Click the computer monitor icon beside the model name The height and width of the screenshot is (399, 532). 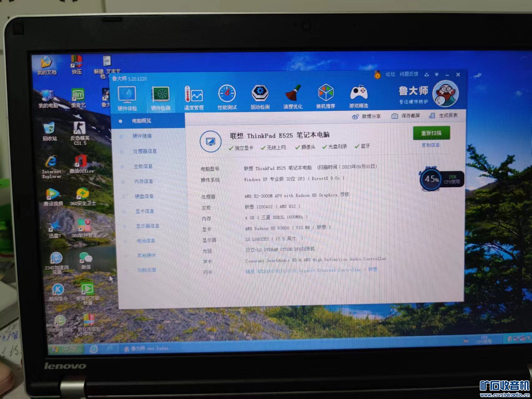tap(210, 142)
